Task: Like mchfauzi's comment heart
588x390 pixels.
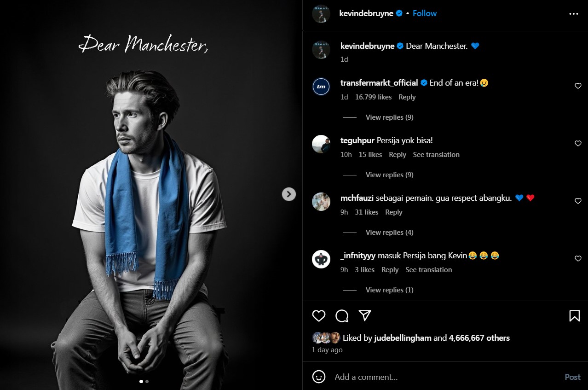Action: [x=578, y=201]
